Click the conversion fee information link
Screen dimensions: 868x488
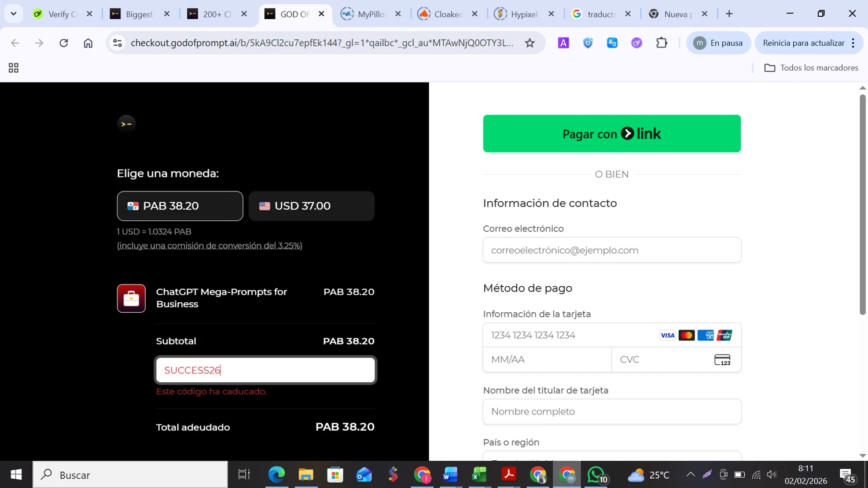point(209,246)
